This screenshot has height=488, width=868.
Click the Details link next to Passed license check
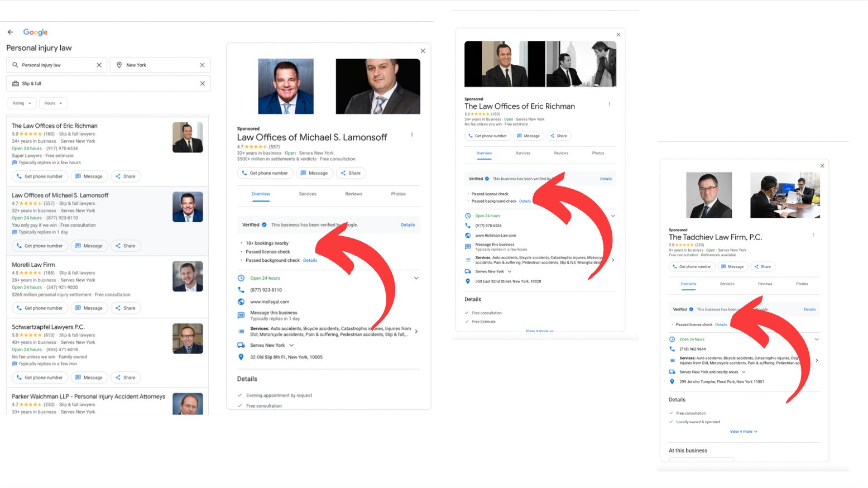click(x=721, y=324)
